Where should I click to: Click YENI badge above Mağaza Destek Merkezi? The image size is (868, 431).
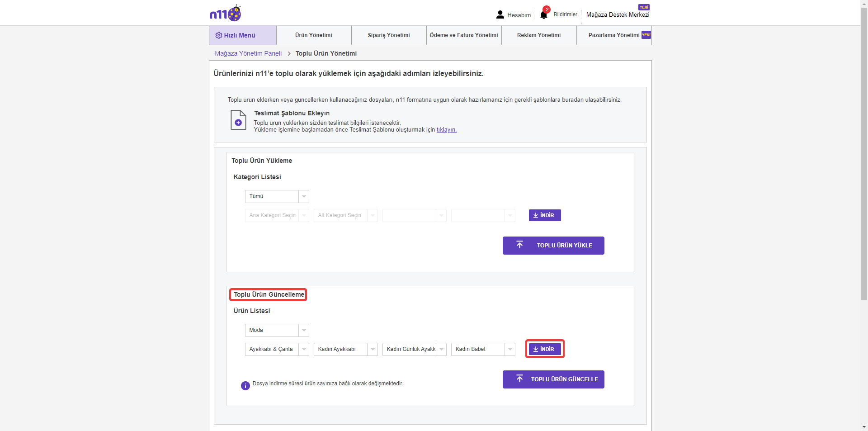pos(644,7)
